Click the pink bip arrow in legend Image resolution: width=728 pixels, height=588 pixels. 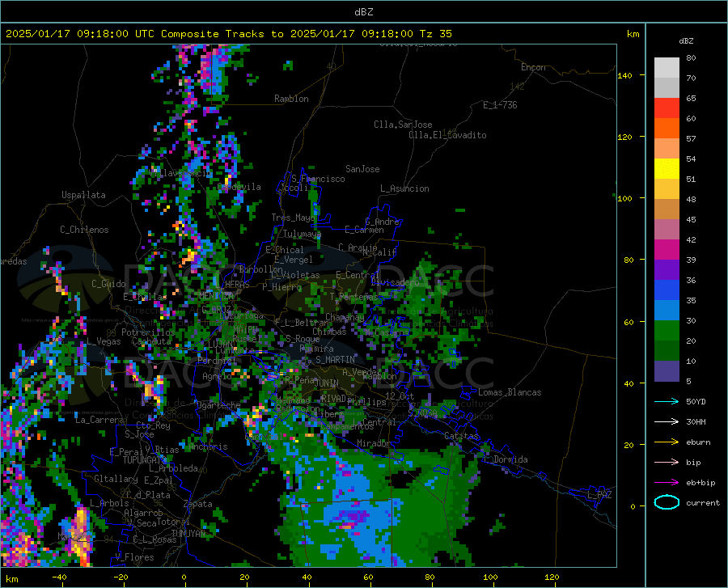667,463
